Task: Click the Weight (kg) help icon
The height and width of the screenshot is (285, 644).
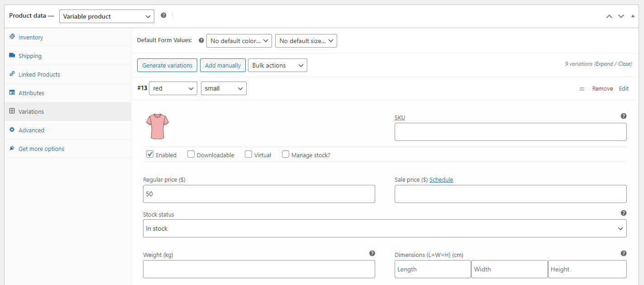Action: [x=372, y=253]
